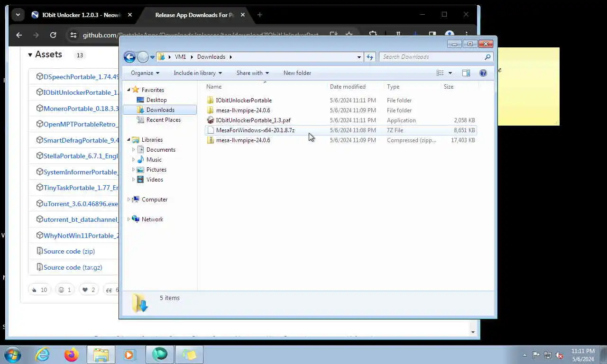Select the IObitUnlockerPortable folder
Image resolution: width=607 pixels, height=364 pixels.
pyautogui.click(x=244, y=100)
